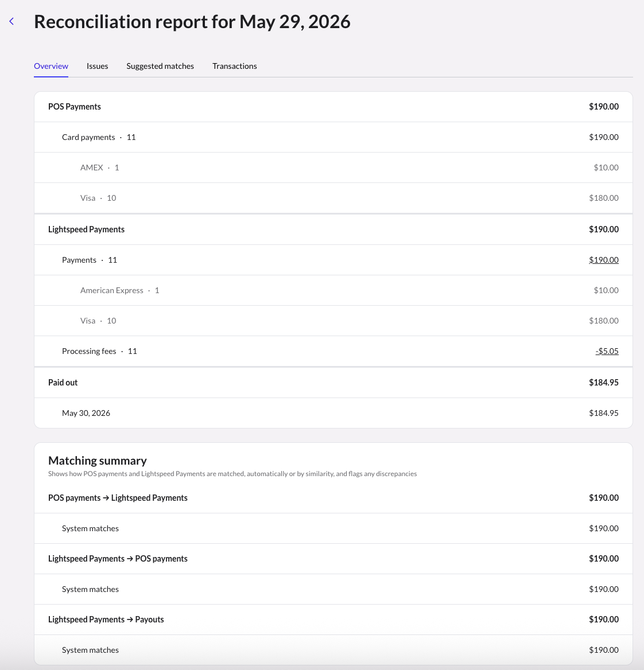Screen dimensions: 644x670
Task: Click the $10.00 amount in American Express row
Action: pyautogui.click(x=606, y=290)
